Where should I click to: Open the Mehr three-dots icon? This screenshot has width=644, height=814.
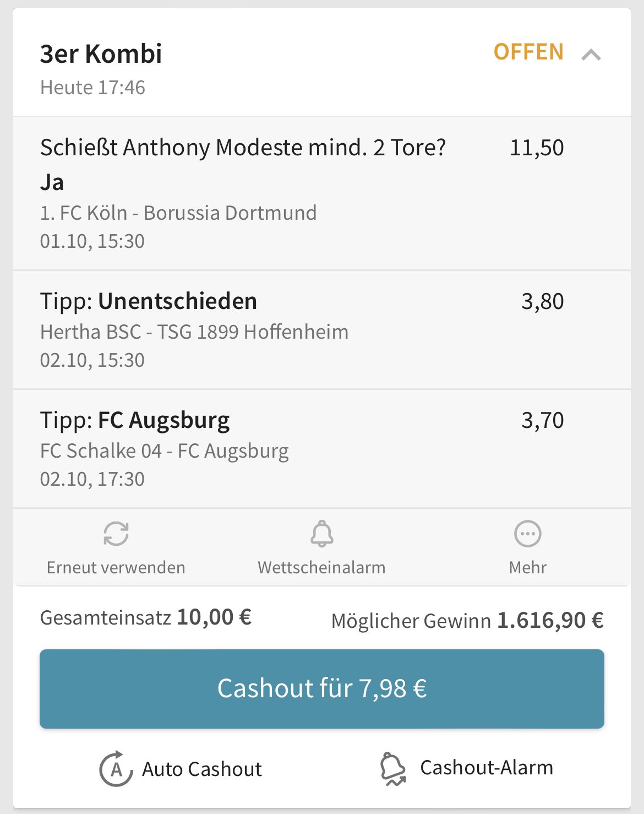(528, 534)
